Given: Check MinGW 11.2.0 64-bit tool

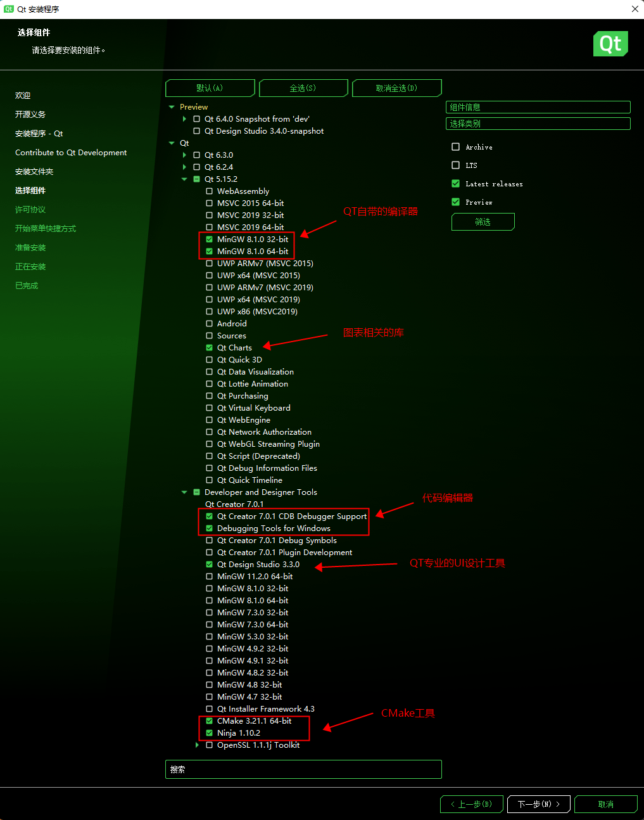Looking at the screenshot, I should 209,577.
